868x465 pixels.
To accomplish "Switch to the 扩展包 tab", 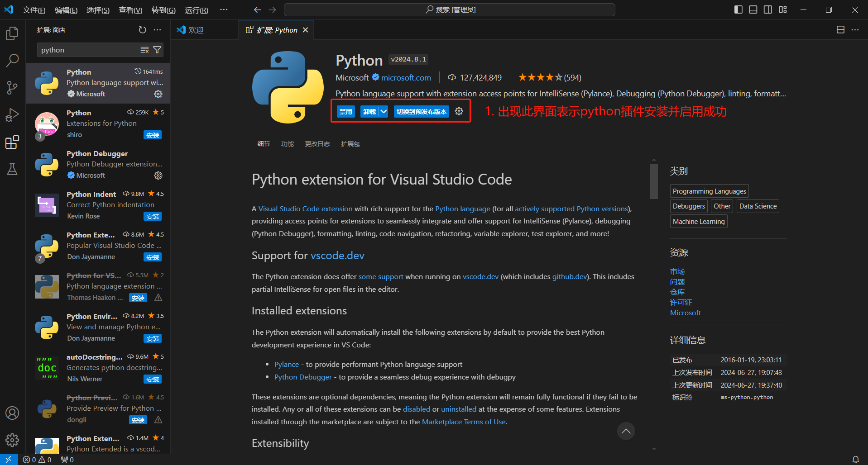I will point(350,144).
